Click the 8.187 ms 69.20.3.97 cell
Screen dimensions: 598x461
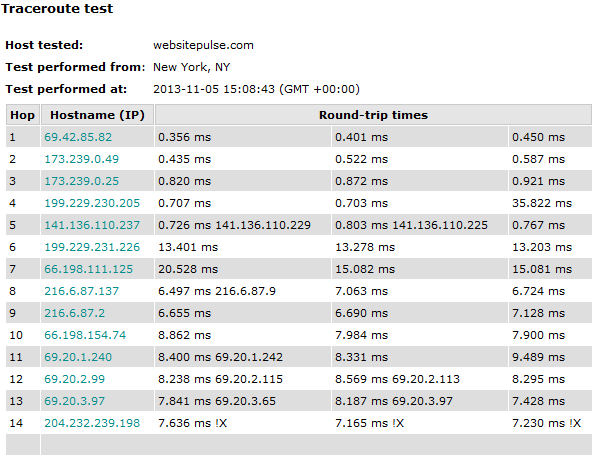point(420,401)
